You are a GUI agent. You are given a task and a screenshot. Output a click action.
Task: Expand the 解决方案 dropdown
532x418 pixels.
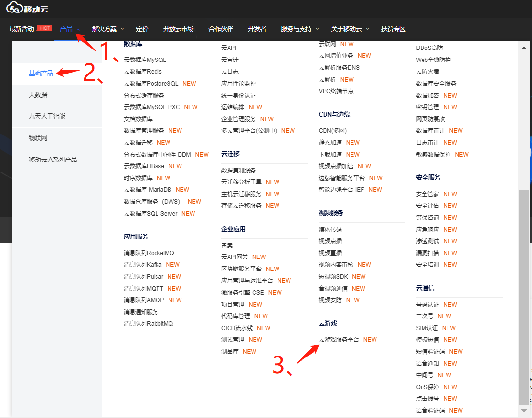click(x=108, y=29)
